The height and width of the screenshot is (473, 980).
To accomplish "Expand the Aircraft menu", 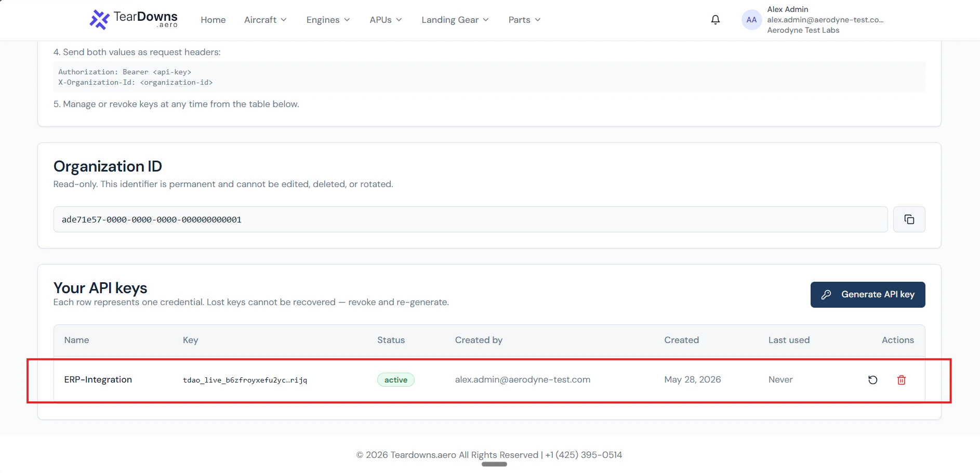I will tap(266, 20).
